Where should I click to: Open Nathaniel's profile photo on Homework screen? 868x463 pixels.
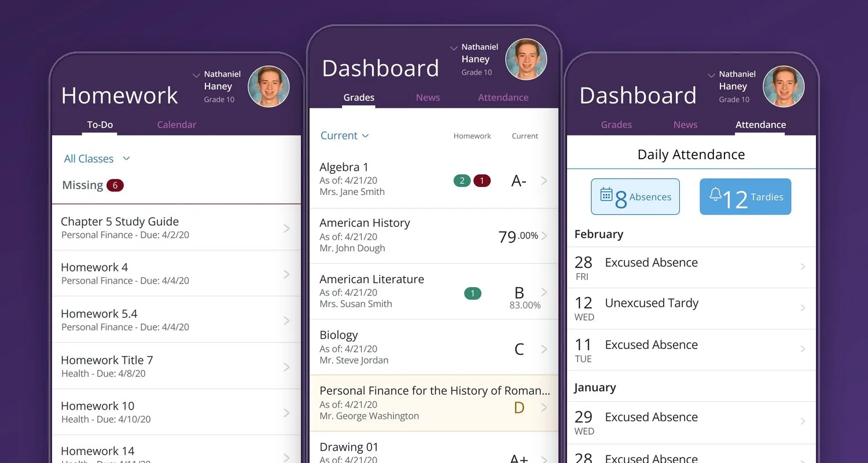269,86
